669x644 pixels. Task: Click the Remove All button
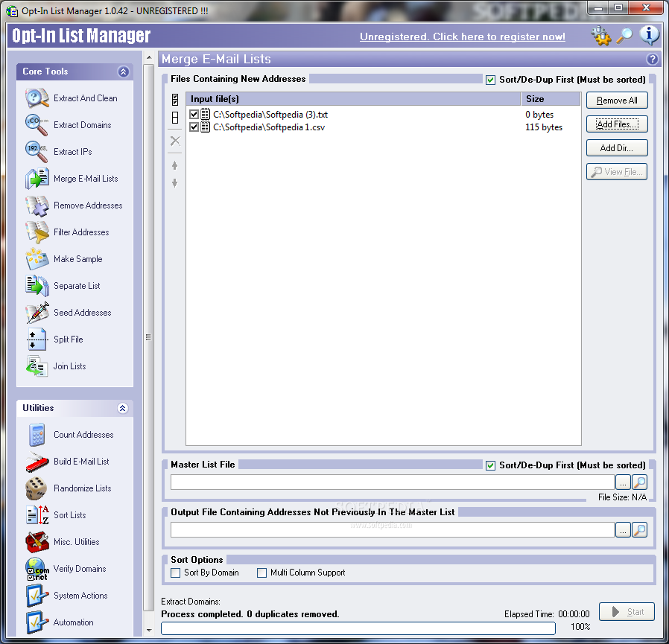point(617,101)
